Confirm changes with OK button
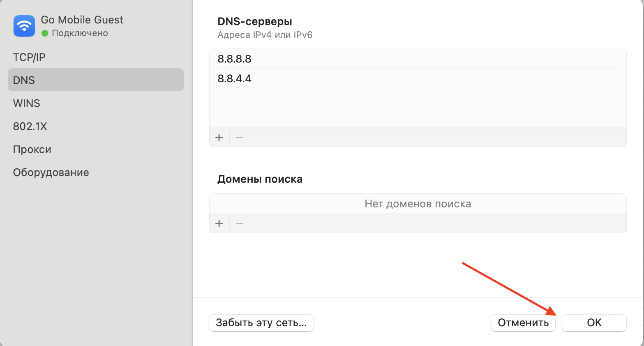The height and width of the screenshot is (346, 644). pos(594,323)
